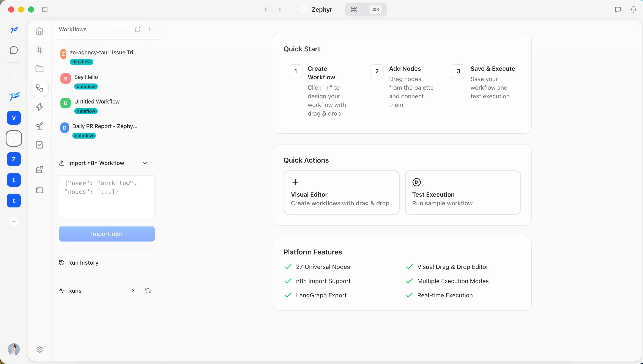The height and width of the screenshot is (364, 643).
Task: Click the "LangGraph Export" feature text
Action: [321, 295]
